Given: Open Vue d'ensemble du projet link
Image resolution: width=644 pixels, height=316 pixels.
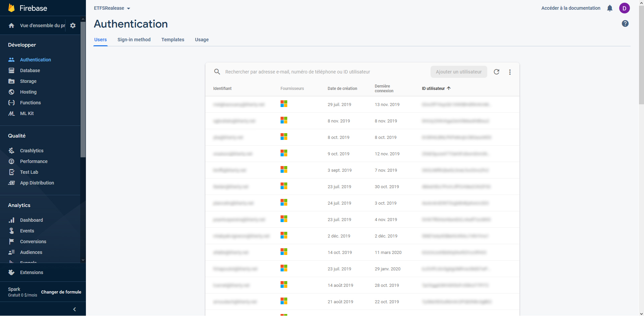Looking at the screenshot, I should pyautogui.click(x=43, y=25).
